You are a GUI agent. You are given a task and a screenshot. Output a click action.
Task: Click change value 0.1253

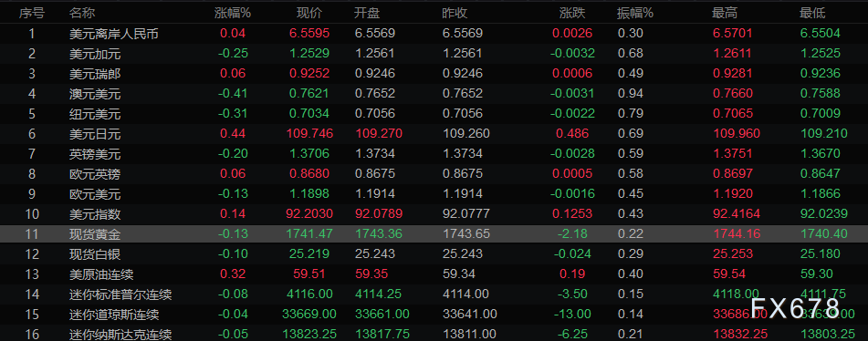pyautogui.click(x=572, y=213)
